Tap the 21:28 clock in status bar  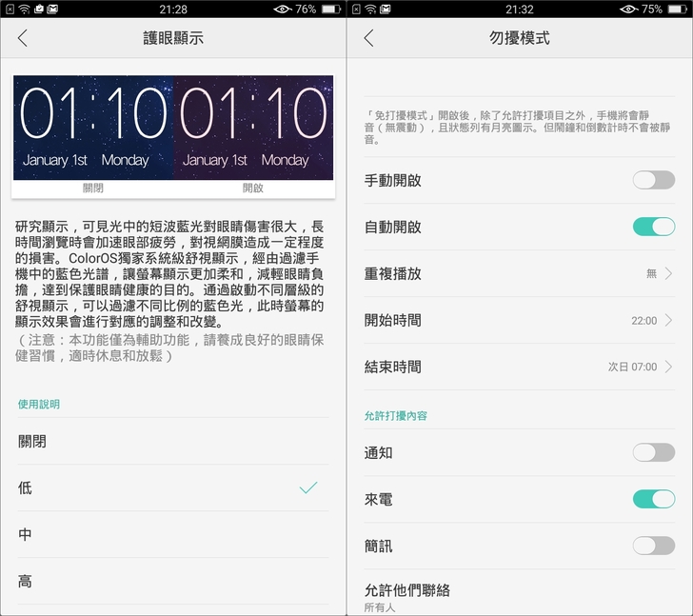(173, 9)
